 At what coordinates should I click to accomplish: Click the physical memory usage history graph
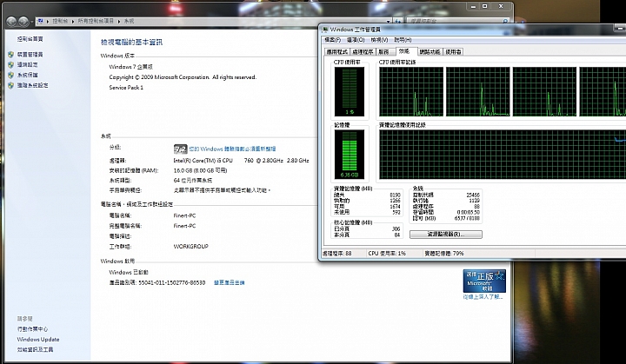click(503, 154)
